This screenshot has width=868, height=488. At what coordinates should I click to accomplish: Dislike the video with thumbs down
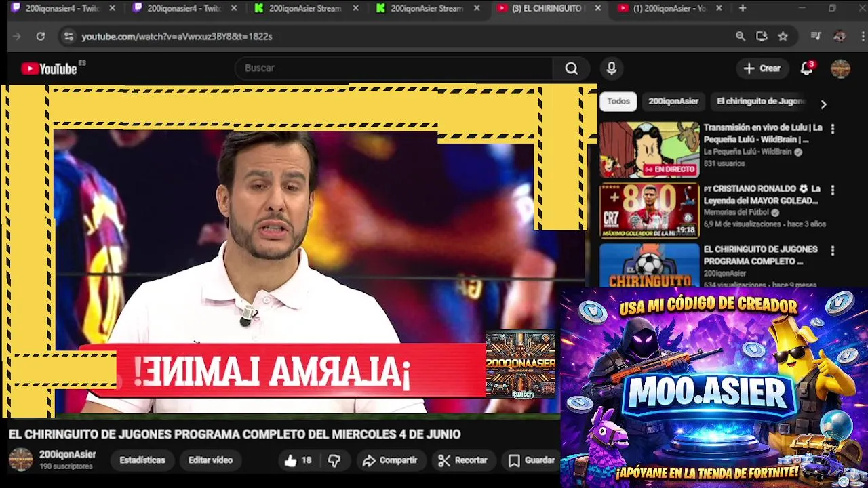(x=334, y=460)
